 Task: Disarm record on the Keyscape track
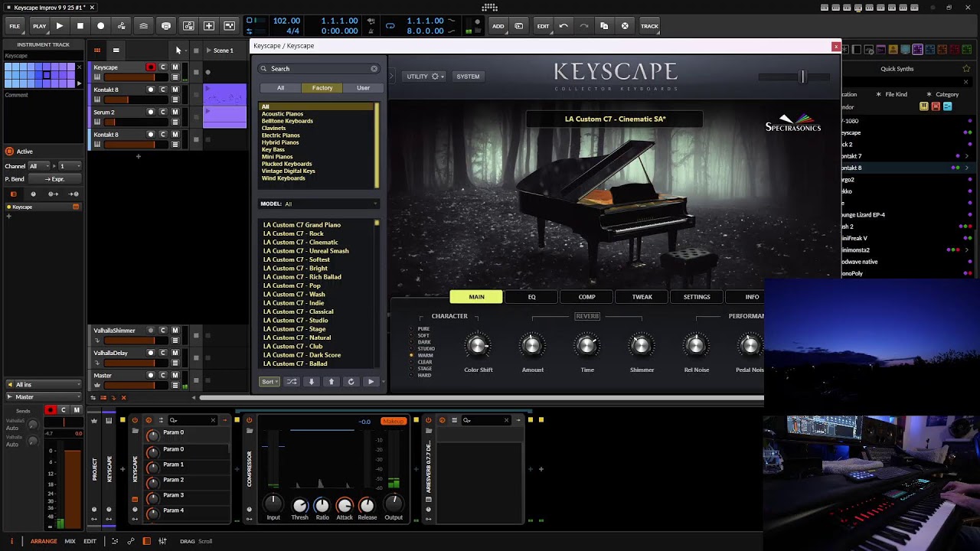(x=151, y=67)
